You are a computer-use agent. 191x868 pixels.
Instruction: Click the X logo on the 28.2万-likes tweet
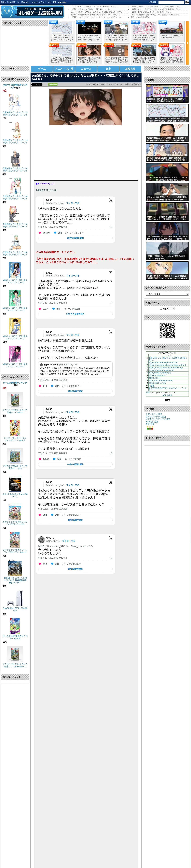tap(111, 200)
